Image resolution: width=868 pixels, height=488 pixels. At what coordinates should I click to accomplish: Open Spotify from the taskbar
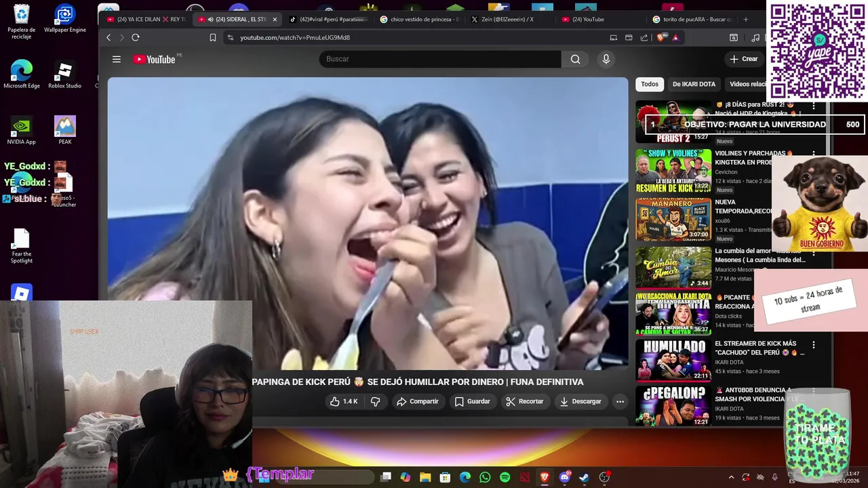pyautogui.click(x=505, y=477)
